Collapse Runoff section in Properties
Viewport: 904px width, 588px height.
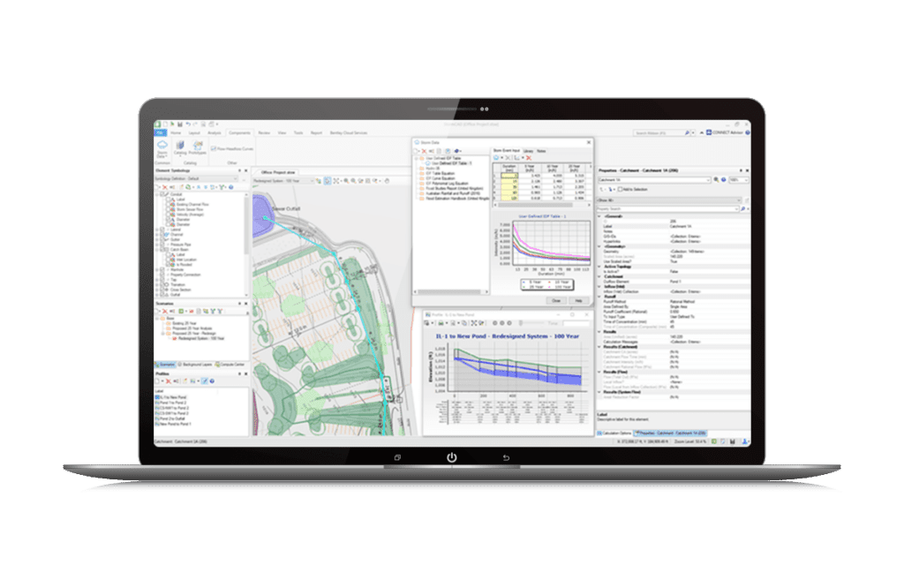[599, 297]
